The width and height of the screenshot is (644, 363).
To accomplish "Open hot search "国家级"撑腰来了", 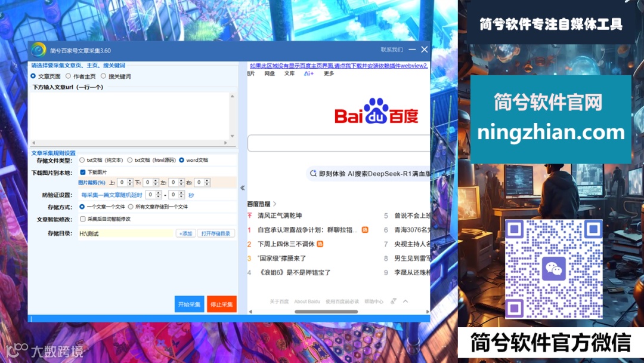I will pyautogui.click(x=281, y=258).
